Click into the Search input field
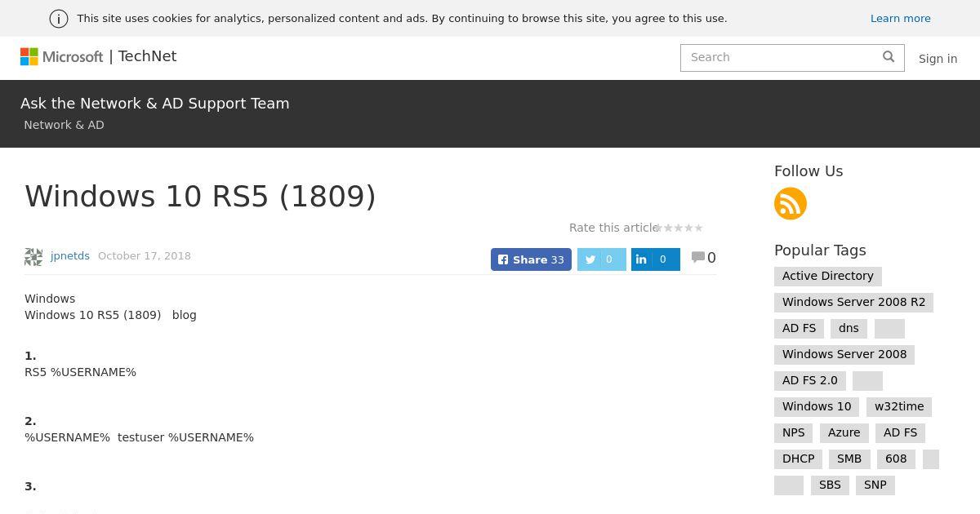 coord(780,57)
